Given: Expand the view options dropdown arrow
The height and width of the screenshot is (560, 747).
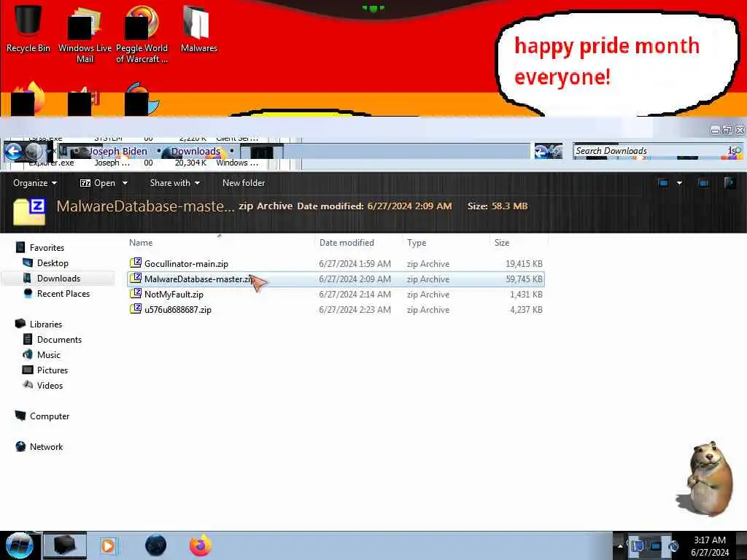Looking at the screenshot, I should click(679, 183).
